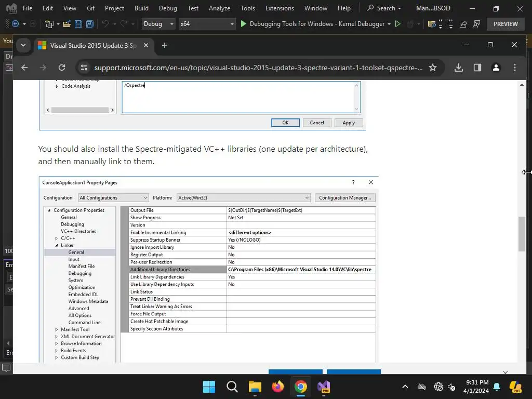
Task: Click the Windows Start button
Action: [x=209, y=387]
